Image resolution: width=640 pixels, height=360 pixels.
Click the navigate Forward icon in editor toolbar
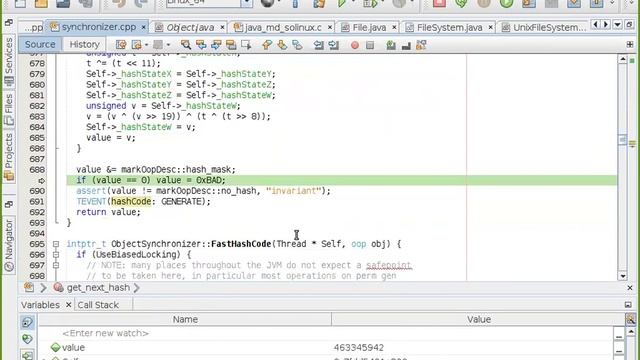tap(158, 44)
